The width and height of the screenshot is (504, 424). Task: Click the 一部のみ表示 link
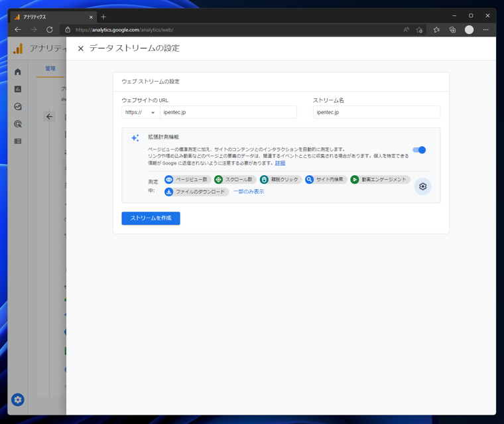point(249,191)
